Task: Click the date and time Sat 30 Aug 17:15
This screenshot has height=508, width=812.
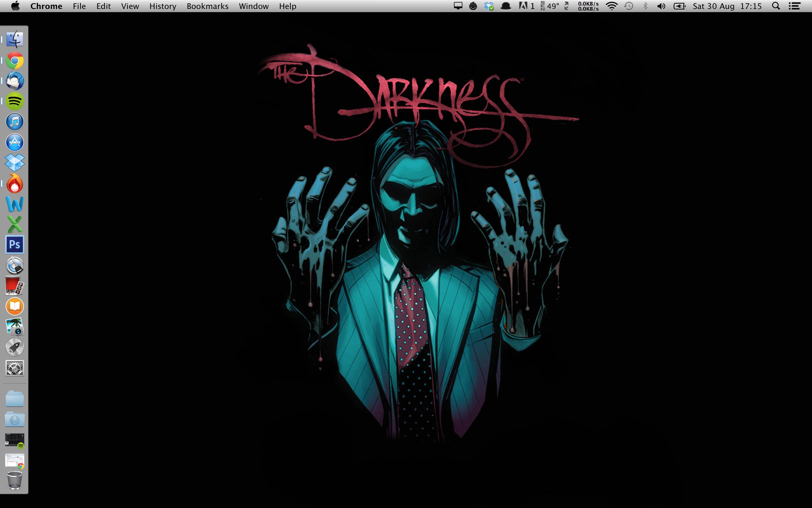Action: click(x=727, y=6)
